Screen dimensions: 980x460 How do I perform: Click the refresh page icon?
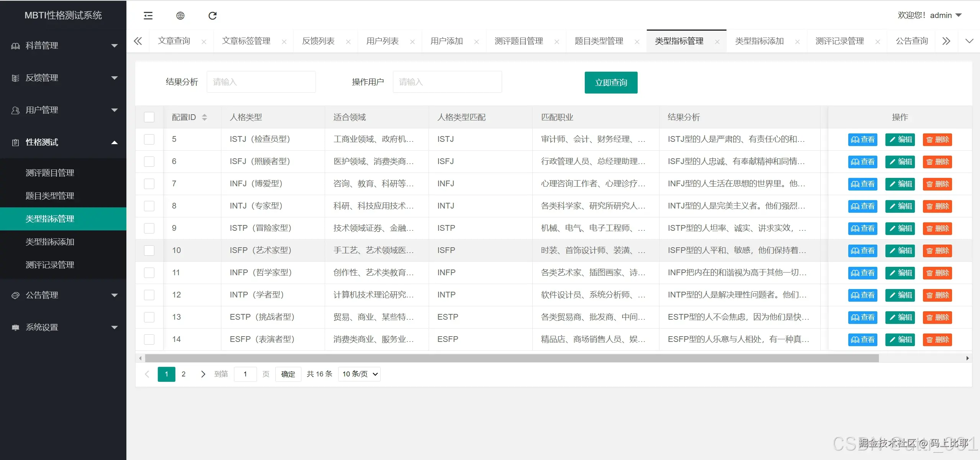click(x=213, y=16)
